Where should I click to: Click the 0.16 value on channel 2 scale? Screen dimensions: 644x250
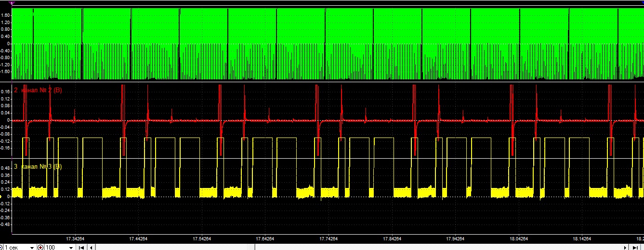point(6,91)
